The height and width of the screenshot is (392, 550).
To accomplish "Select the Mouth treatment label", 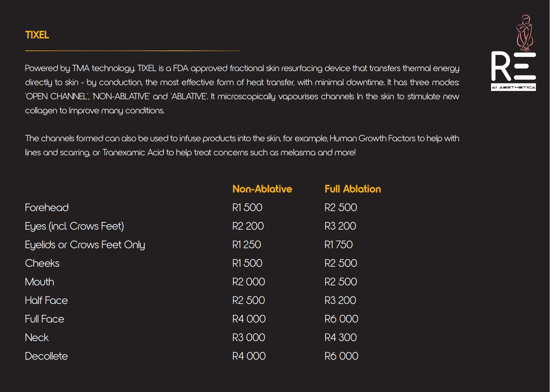I will [x=39, y=282].
